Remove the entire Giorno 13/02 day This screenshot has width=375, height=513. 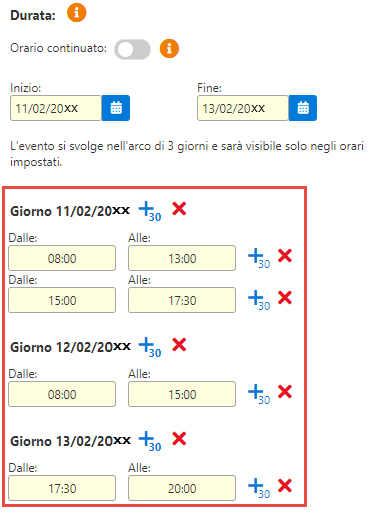click(179, 439)
